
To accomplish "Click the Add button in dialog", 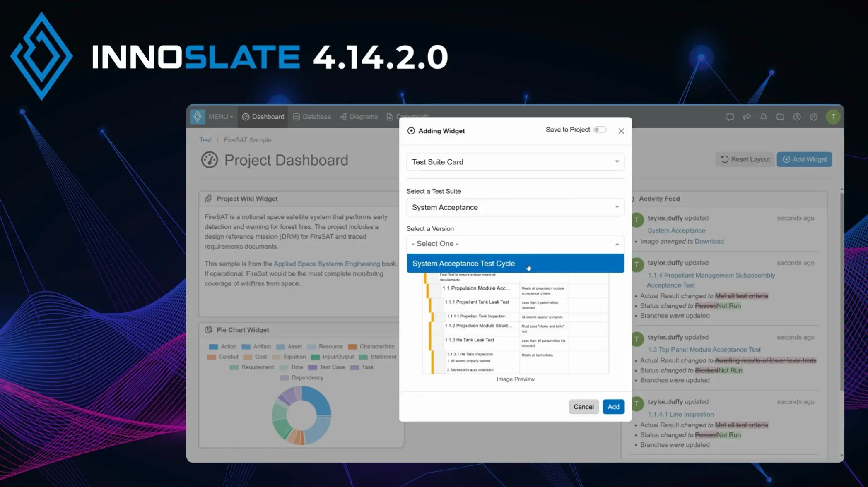I will [613, 407].
